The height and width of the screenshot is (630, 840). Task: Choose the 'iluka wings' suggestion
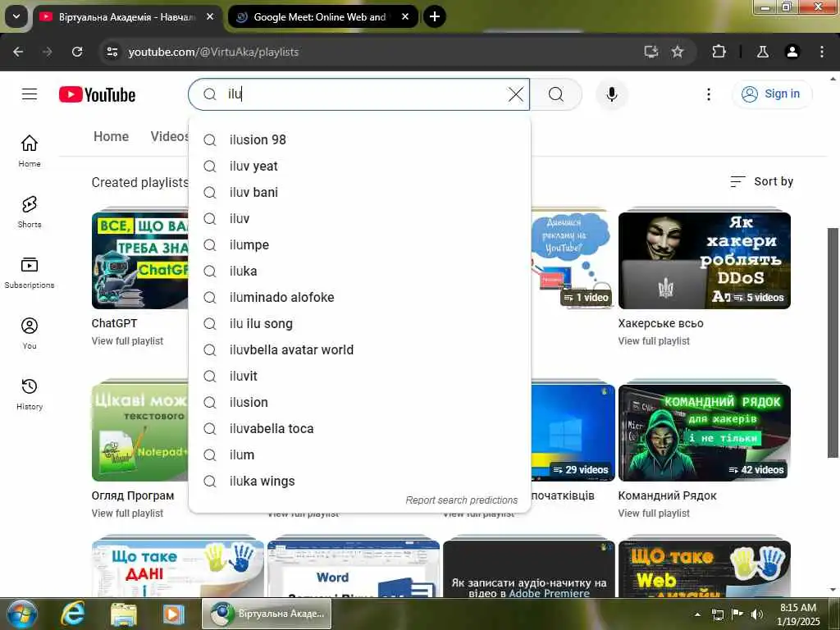click(x=359, y=481)
